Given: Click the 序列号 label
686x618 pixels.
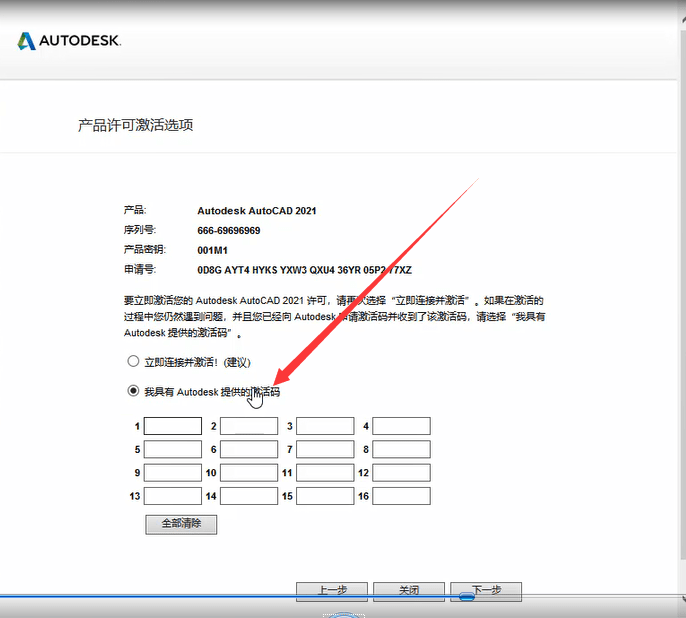Looking at the screenshot, I should tap(140, 230).
